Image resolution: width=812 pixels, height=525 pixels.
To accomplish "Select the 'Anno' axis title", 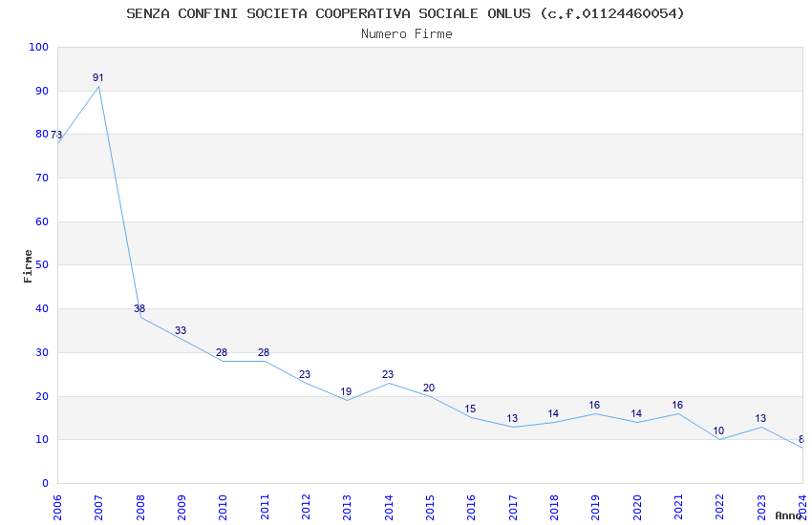I will coord(788,515).
